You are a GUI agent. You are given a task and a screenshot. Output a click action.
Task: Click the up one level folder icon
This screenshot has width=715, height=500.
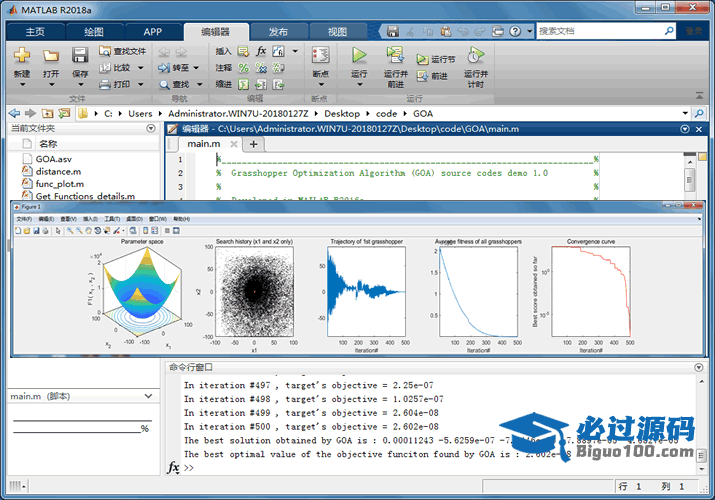click(47, 113)
